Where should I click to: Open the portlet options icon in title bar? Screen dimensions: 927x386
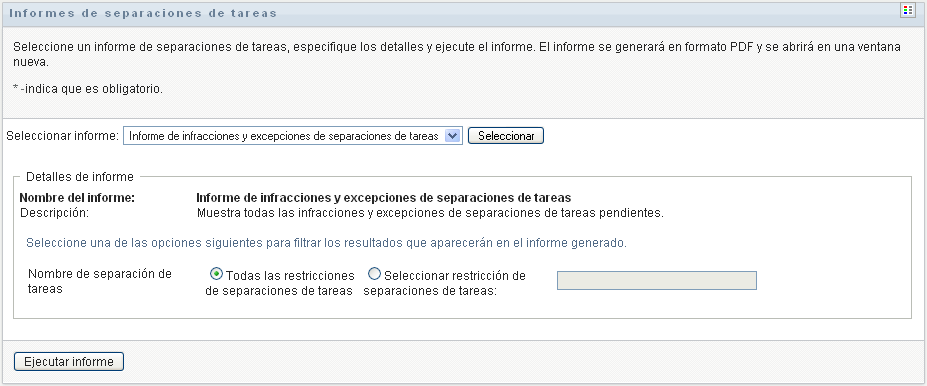coord(907,11)
